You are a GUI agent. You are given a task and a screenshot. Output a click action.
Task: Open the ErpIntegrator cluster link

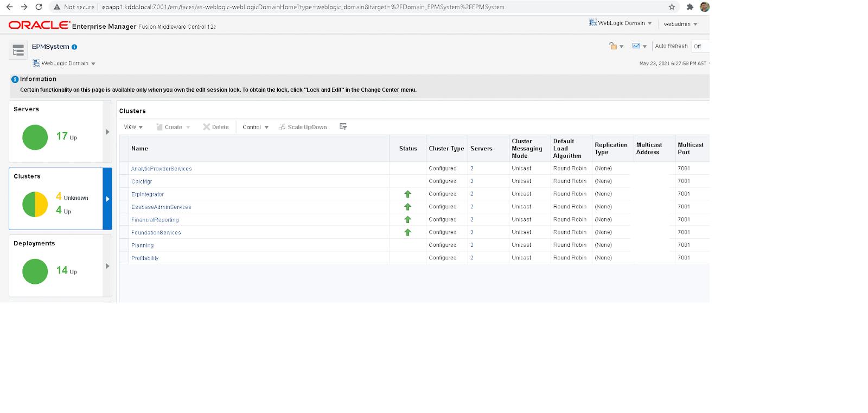tap(148, 194)
